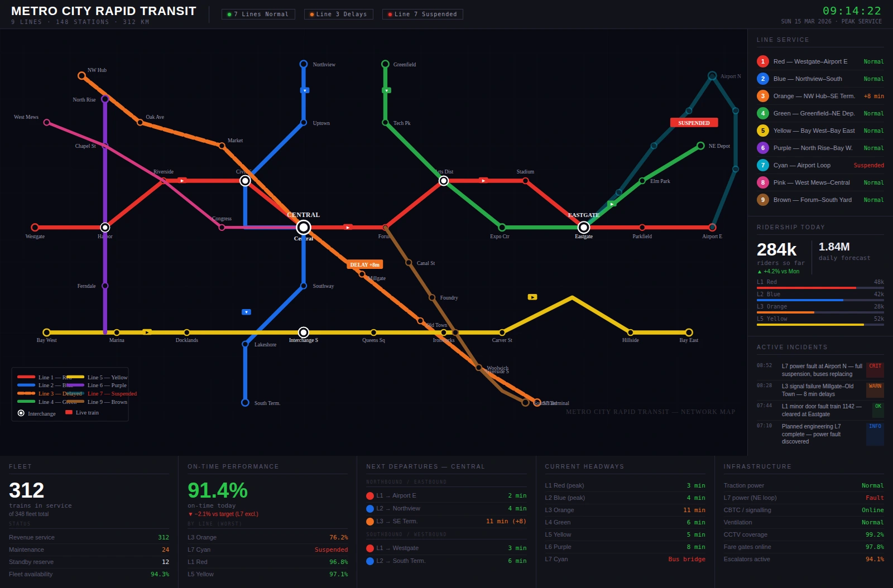Toggle the 'Line 3 Delays' status filter
This screenshot has width=893, height=588.
[x=338, y=14]
